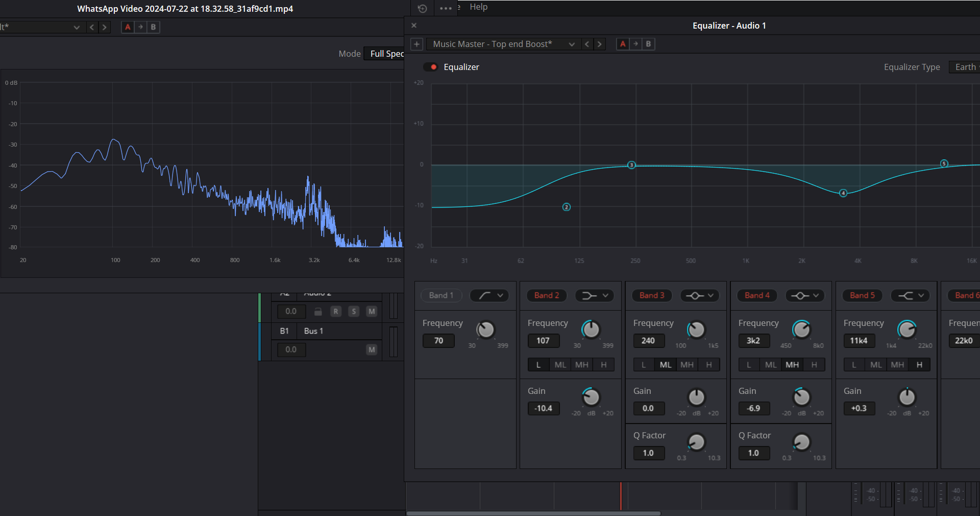This screenshot has width=980, height=516.
Task: Disable Band 5
Action: point(862,295)
